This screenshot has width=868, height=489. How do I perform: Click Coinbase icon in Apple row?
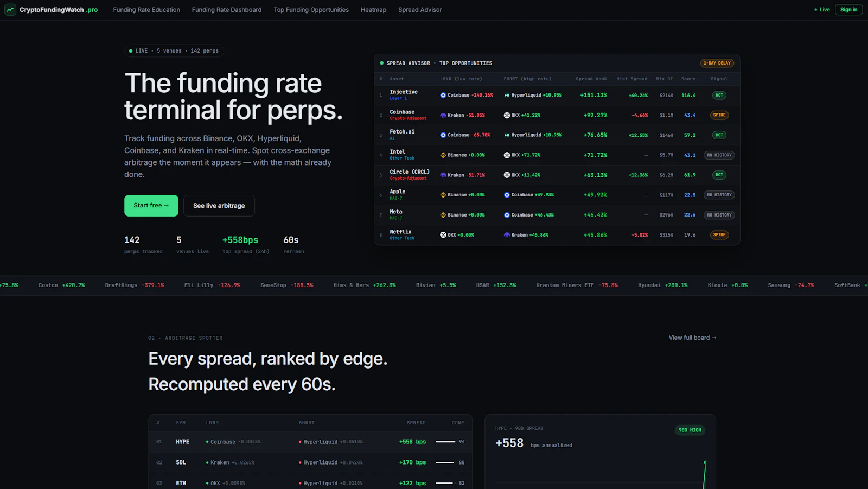tap(507, 195)
